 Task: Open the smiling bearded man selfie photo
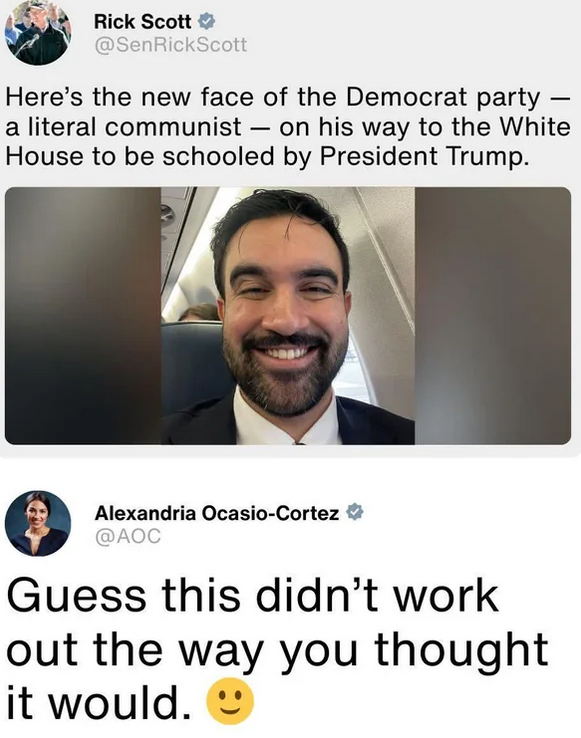point(288,316)
